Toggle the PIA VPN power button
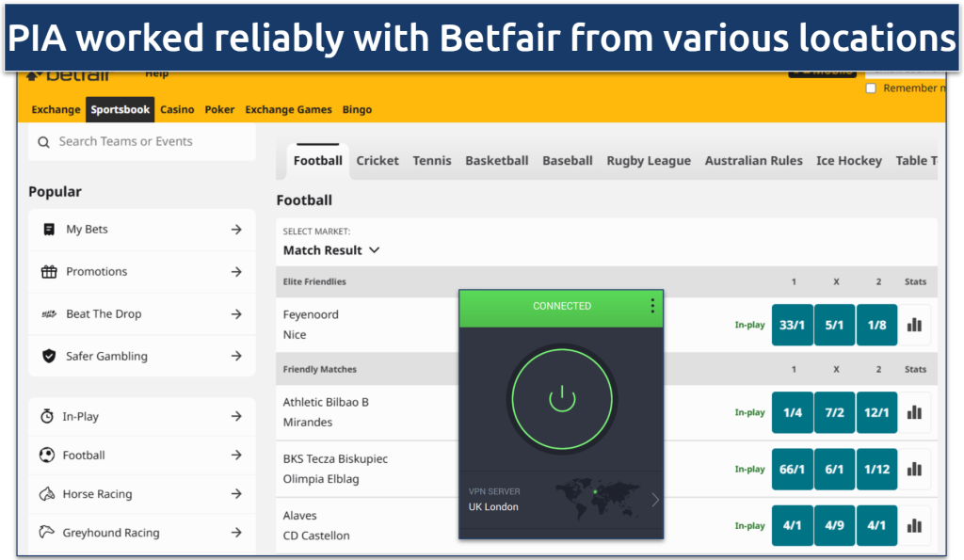The image size is (964, 560). pos(562,399)
